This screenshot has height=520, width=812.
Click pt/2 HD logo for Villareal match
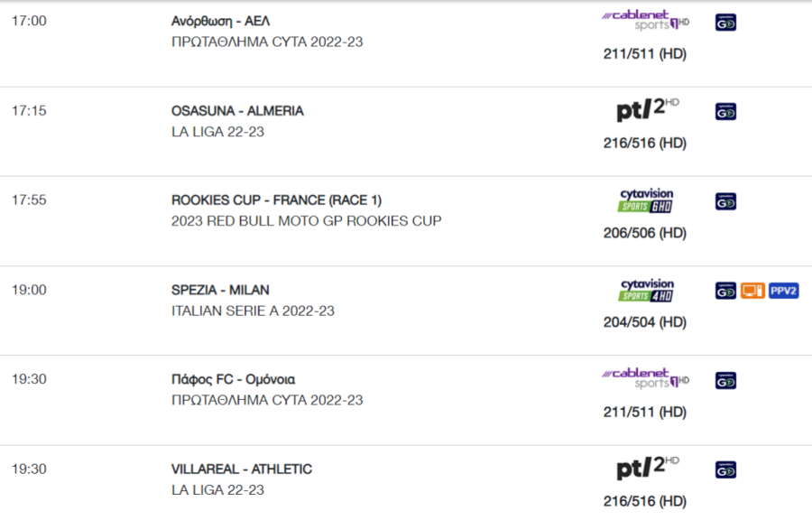647,468
